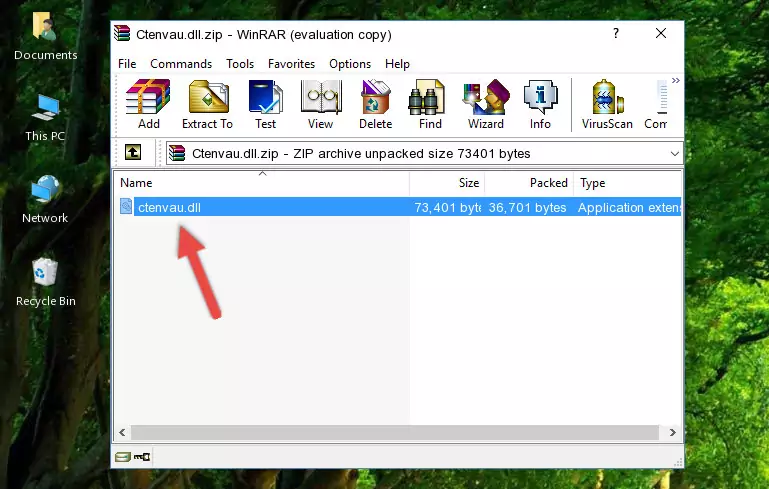Click the WinRAR title bar icon
This screenshot has height=489, width=769.
tap(123, 34)
